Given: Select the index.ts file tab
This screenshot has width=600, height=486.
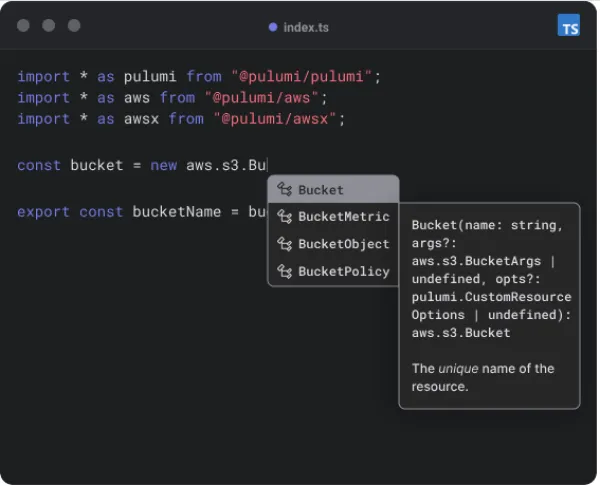Looking at the screenshot, I should click(x=307, y=27).
